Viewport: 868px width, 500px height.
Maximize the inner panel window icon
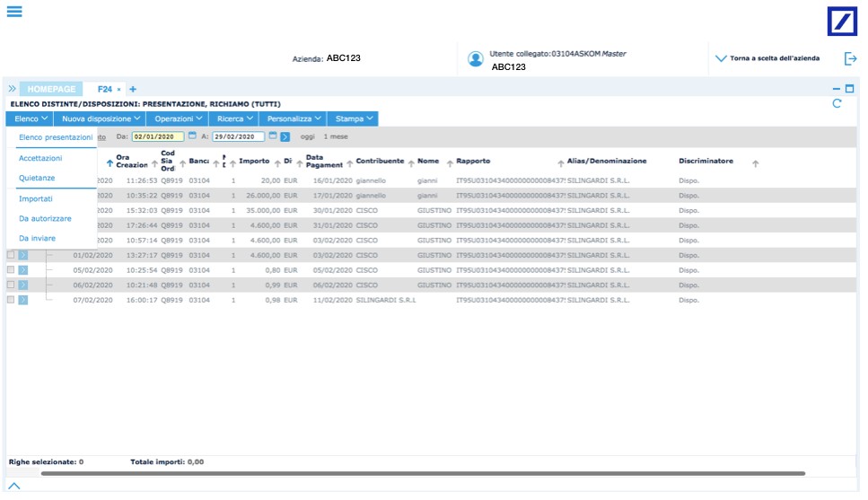click(850, 89)
